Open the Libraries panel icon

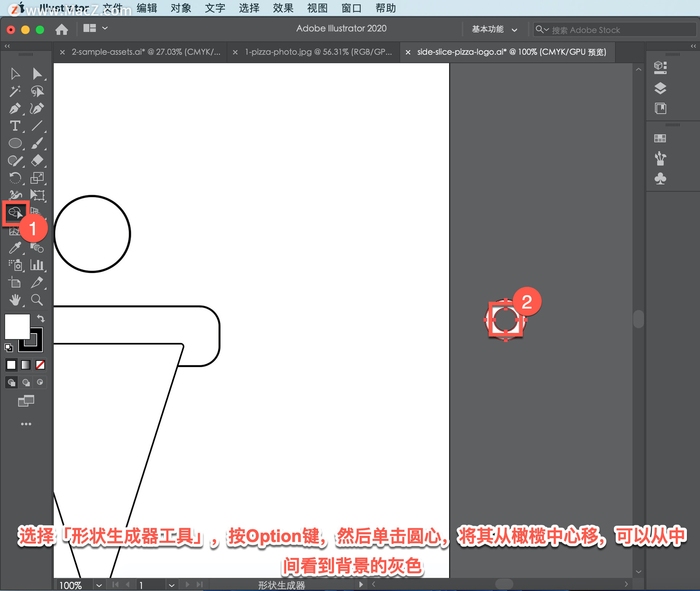[660, 109]
